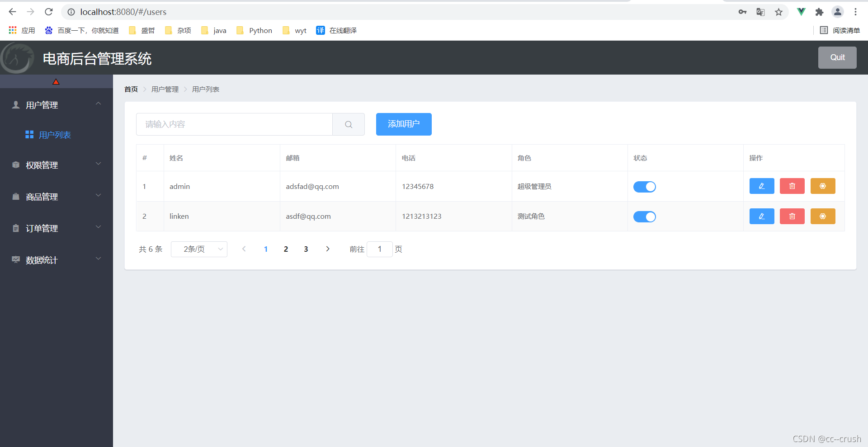
Task: Click the 共 6 条 total count text
Action: coord(151,249)
